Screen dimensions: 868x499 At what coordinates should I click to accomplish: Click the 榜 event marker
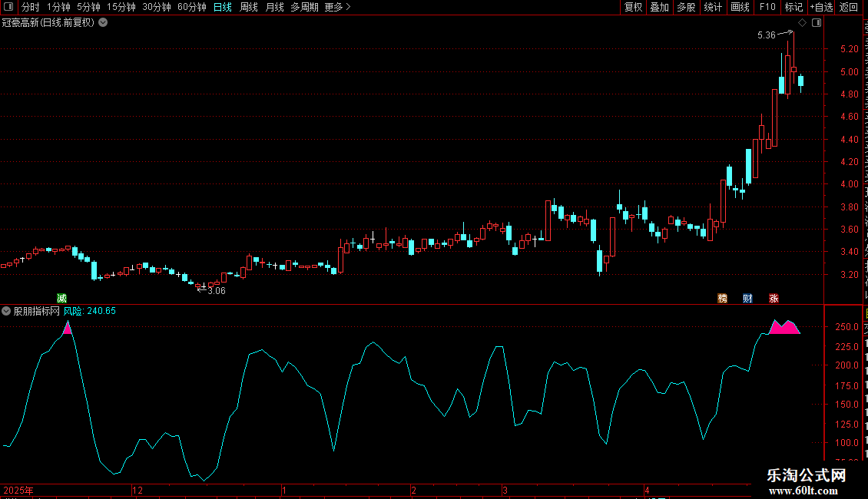pyautogui.click(x=722, y=298)
